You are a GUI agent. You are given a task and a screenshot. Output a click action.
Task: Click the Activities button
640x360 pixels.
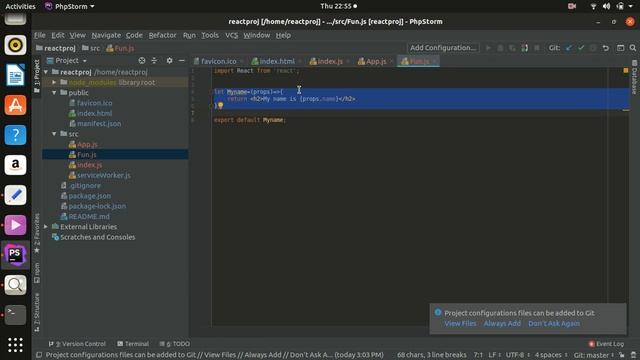tap(20, 6)
